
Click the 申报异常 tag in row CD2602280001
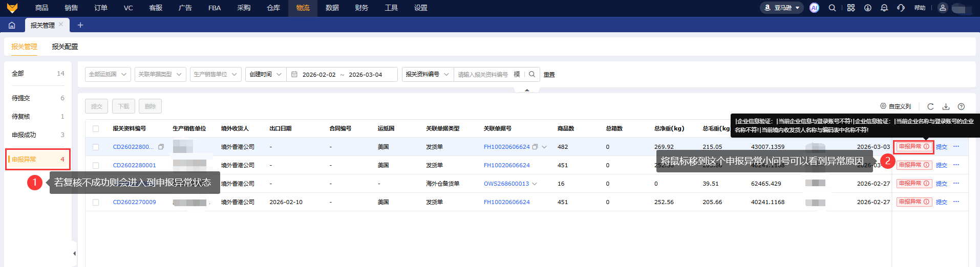(x=914, y=165)
